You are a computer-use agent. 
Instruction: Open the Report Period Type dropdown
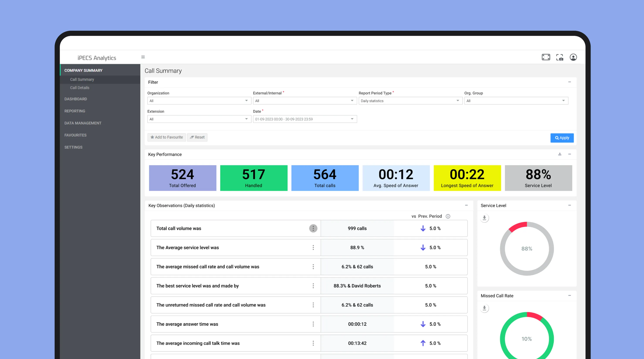pos(410,101)
